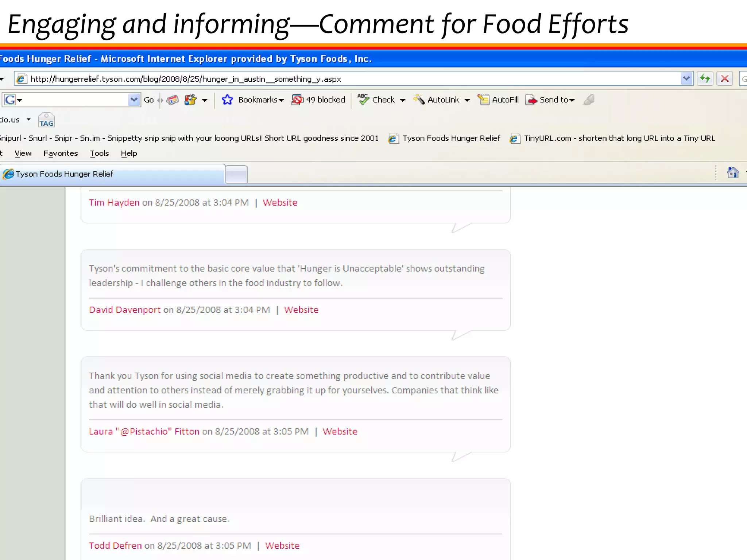Click the AutoFill icon
The image size is (747, 560).
pos(483,99)
